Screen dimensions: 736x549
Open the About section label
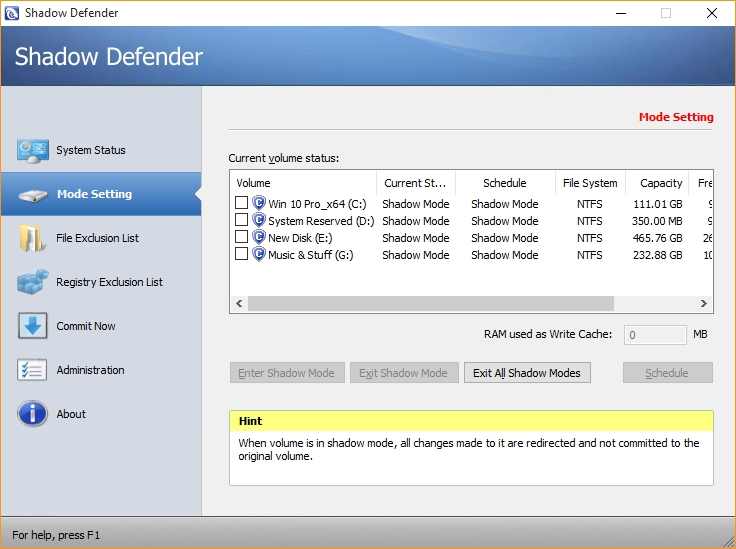pyautogui.click(x=71, y=414)
